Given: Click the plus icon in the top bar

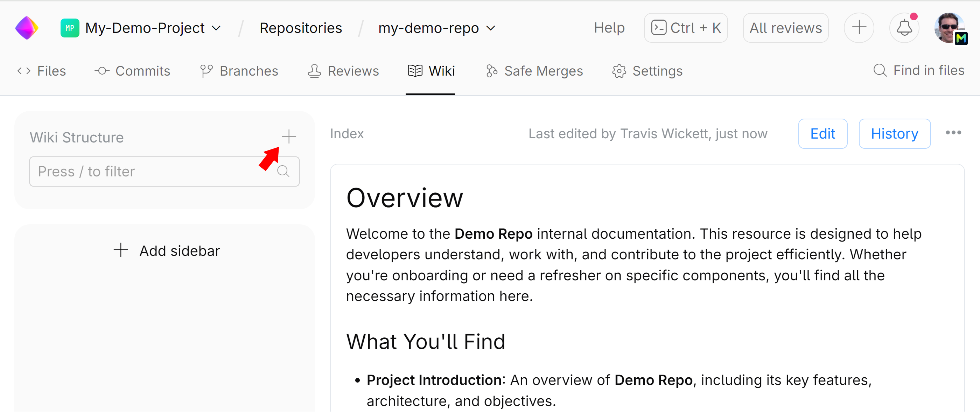Looking at the screenshot, I should coord(859,27).
